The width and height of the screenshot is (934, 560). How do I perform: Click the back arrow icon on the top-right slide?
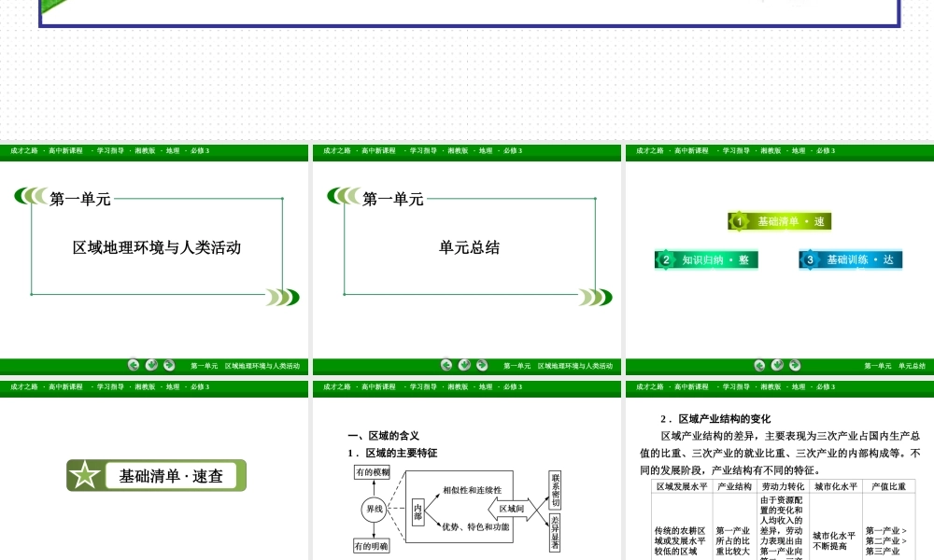pyautogui.click(x=757, y=366)
